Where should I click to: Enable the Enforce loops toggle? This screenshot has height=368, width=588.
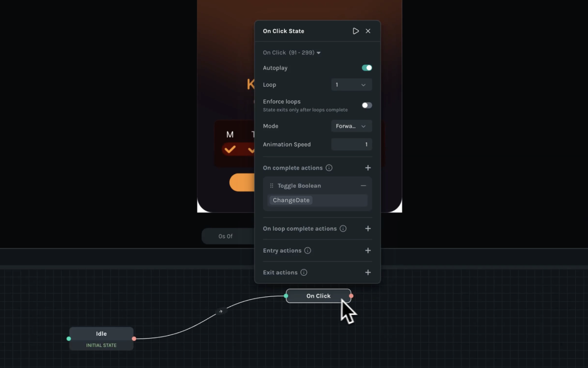click(367, 105)
